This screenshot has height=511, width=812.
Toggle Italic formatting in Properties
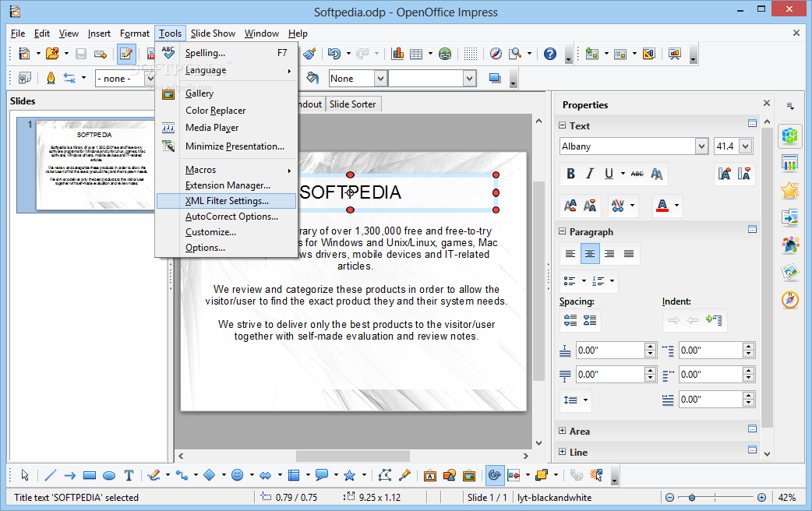(x=589, y=174)
